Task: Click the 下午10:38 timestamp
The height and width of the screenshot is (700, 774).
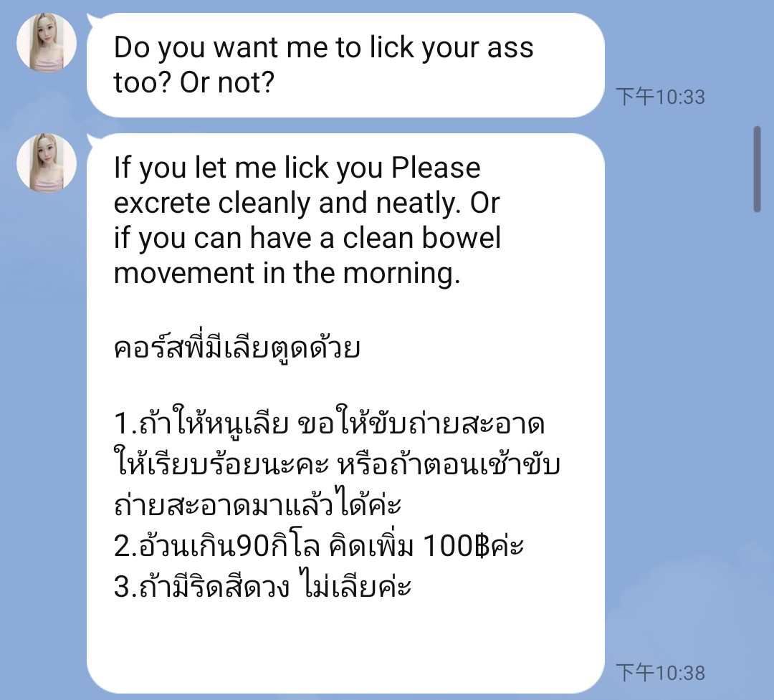Action: coord(660,673)
